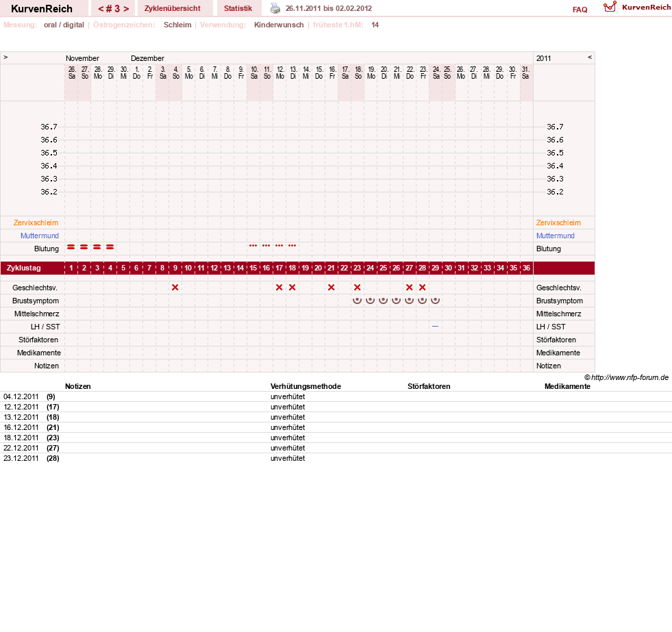The image size is (672, 632).
Task: Click spotting dots on cycle day 15
Action: tap(253, 246)
